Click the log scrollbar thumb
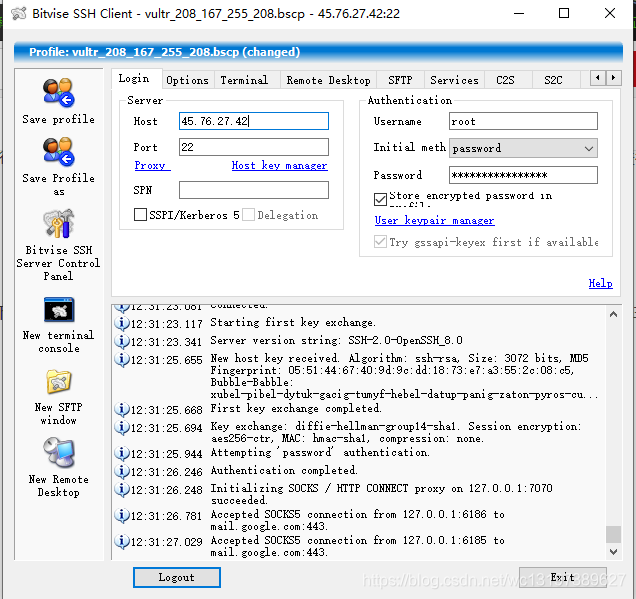This screenshot has width=636, height=599. [x=613, y=534]
